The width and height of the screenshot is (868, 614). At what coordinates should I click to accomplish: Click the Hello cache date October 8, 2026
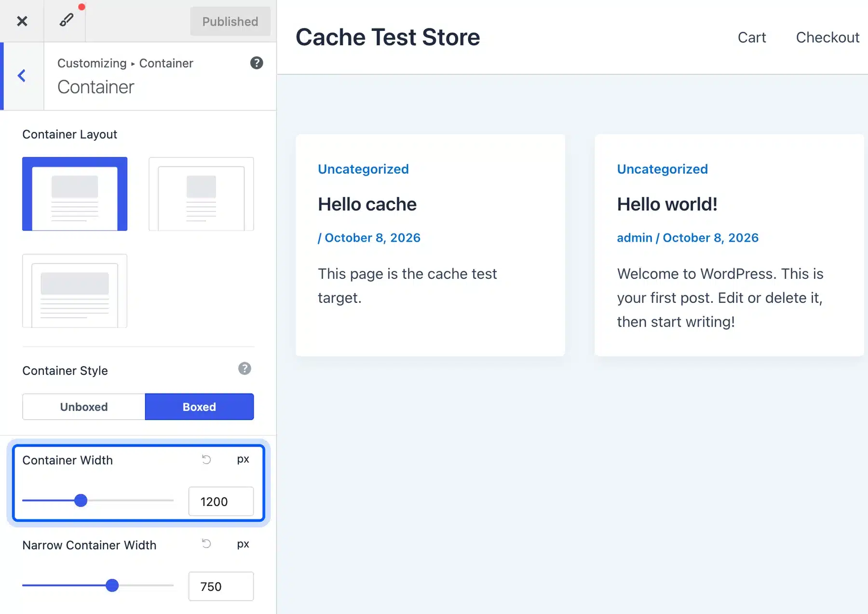372,238
